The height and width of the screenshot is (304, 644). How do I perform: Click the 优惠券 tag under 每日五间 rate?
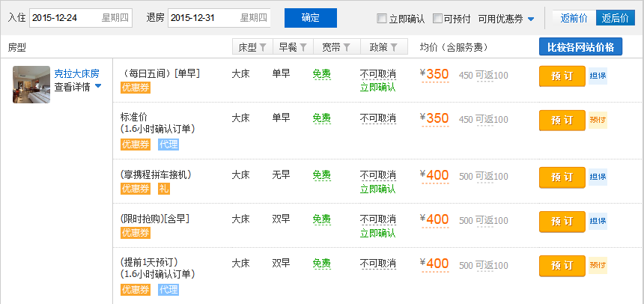click(x=136, y=88)
